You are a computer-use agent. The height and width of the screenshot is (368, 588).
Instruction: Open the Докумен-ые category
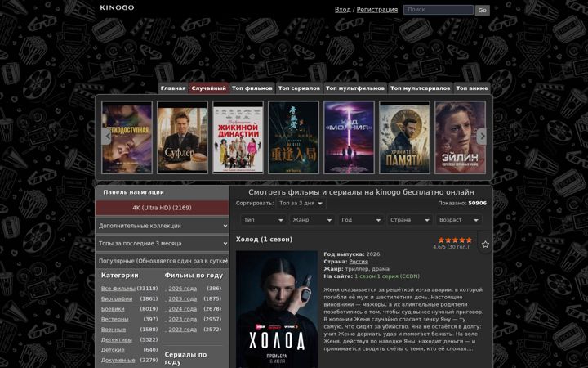(x=118, y=360)
